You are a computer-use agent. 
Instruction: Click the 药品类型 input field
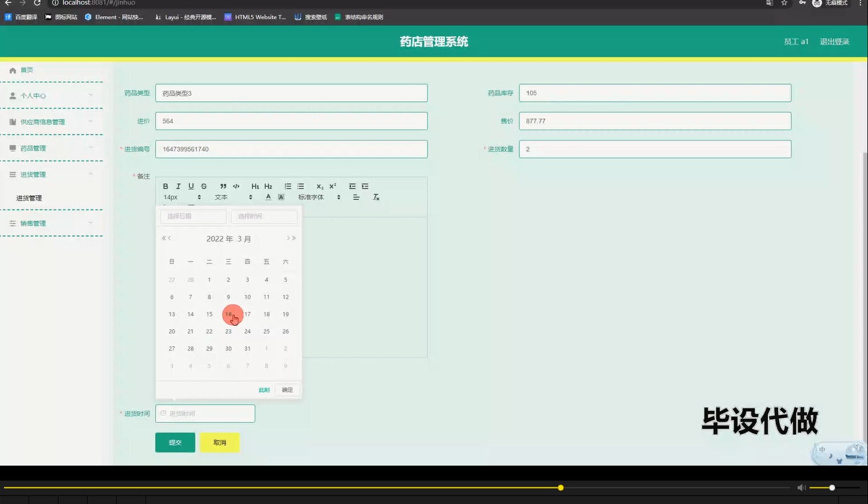tap(291, 93)
